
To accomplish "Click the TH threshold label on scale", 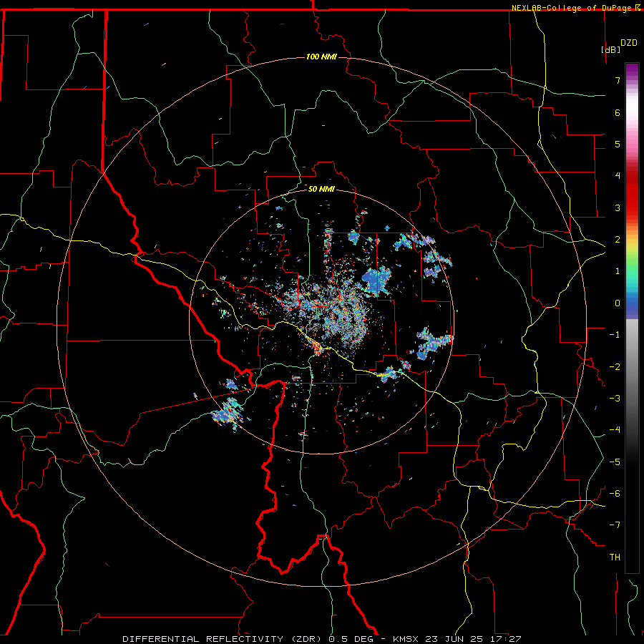I will pos(615,557).
